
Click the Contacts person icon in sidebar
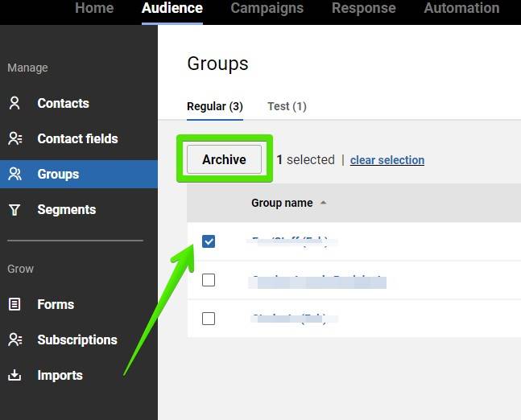[x=14, y=103]
